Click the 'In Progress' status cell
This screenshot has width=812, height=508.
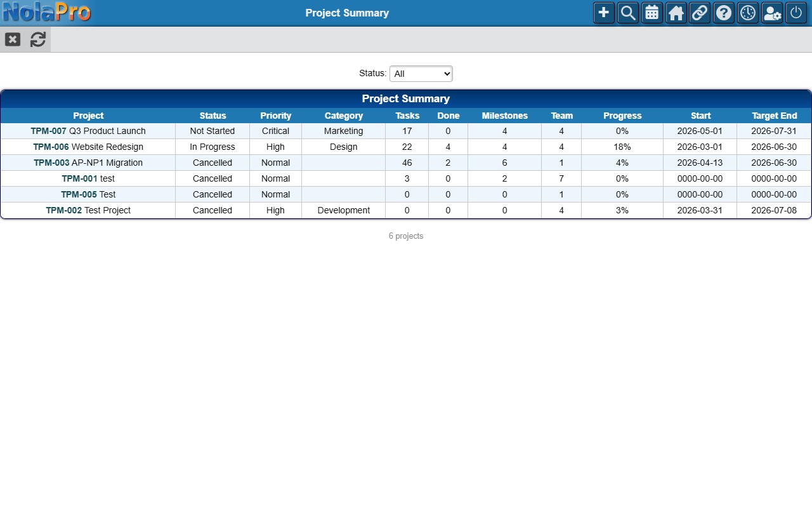coord(213,147)
